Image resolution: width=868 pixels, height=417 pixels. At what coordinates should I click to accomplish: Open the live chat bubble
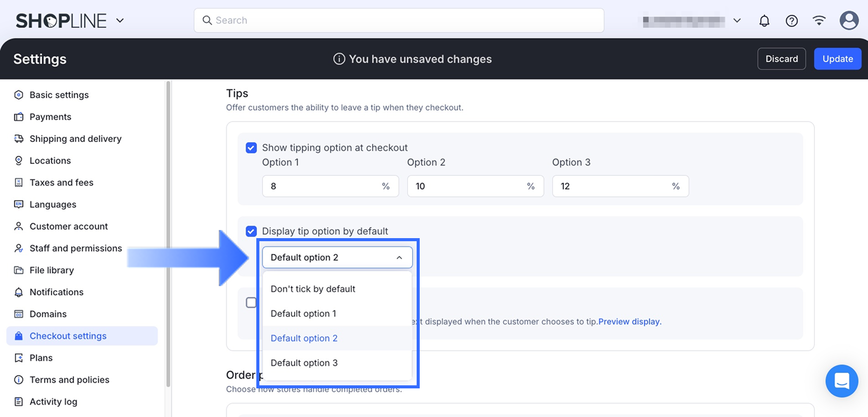tap(841, 381)
